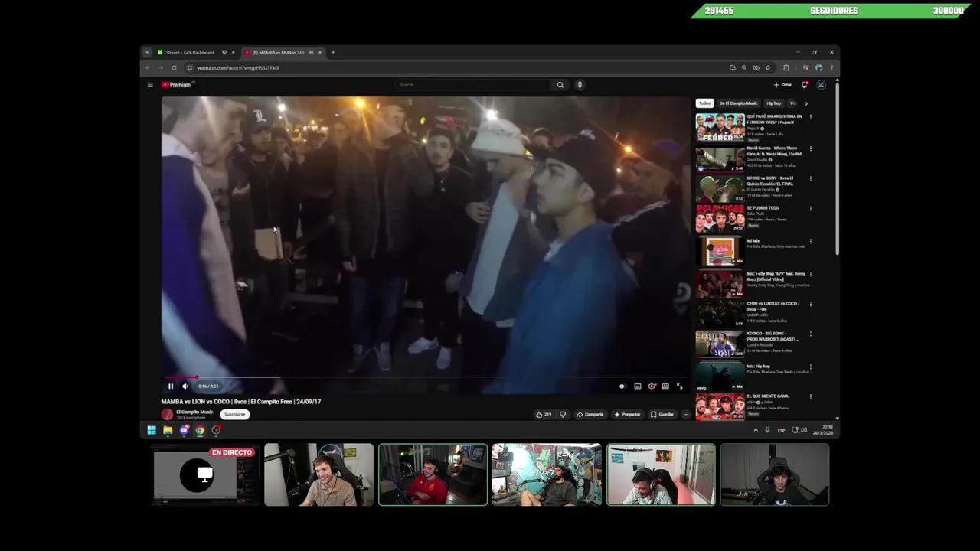
Task: Click the Guardar save button
Action: tap(662, 414)
